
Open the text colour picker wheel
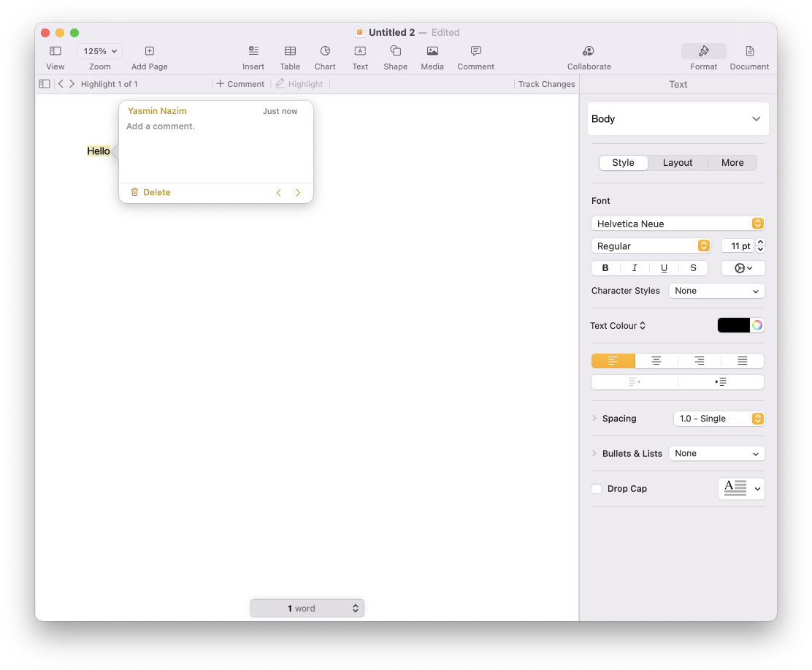tap(757, 324)
